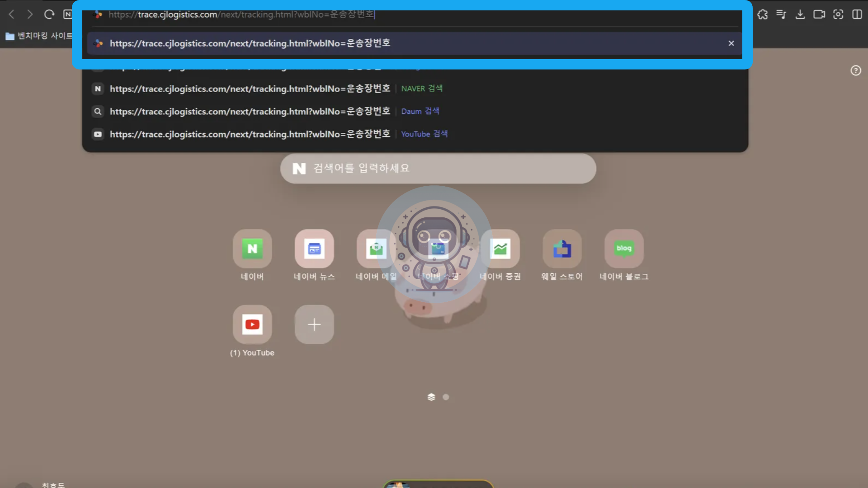Click the help question mark button
The image size is (868, 488).
[855, 70]
